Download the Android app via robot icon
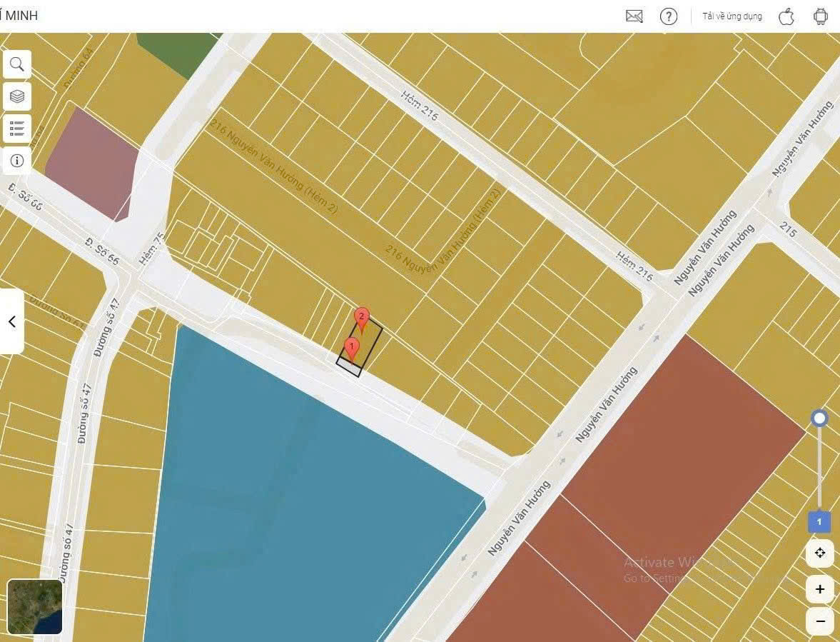 [x=820, y=16]
